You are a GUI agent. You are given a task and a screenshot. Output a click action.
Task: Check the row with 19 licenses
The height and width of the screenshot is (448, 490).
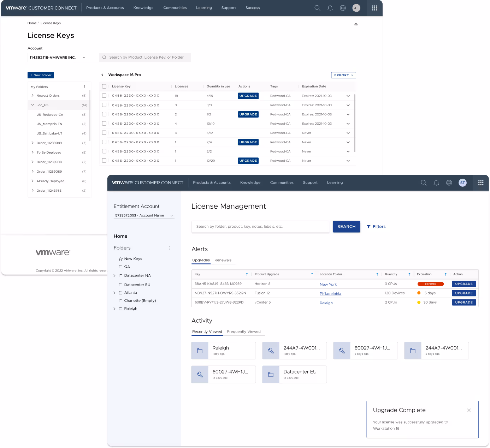pyautogui.click(x=104, y=96)
